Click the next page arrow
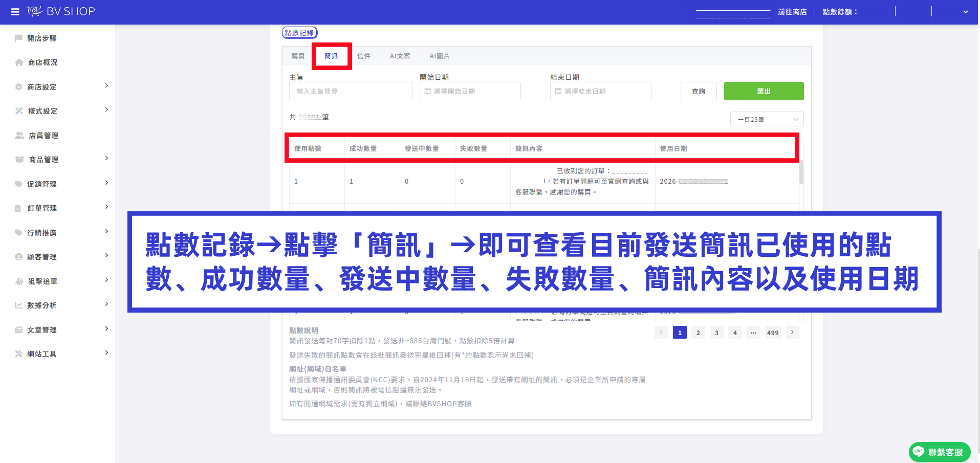The width and height of the screenshot is (980, 463). click(x=792, y=333)
